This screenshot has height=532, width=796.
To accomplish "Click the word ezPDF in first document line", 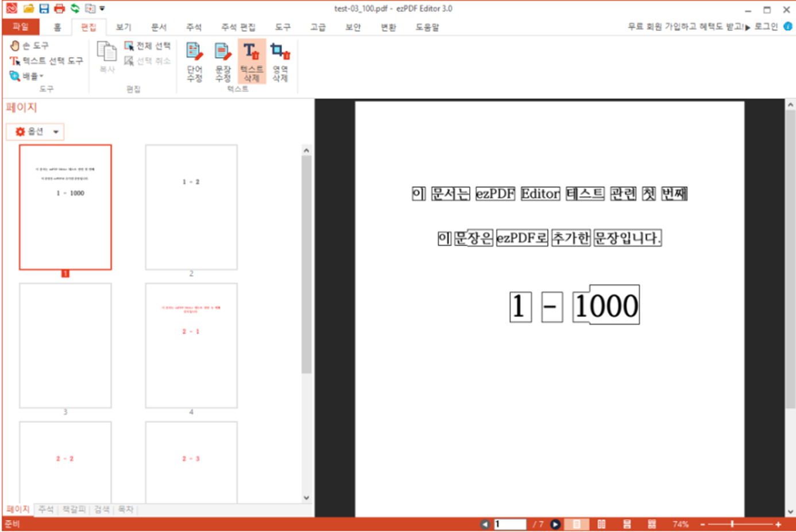I will 495,193.
